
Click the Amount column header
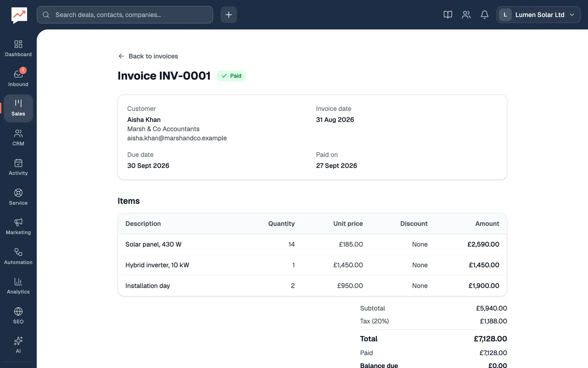tap(487, 224)
